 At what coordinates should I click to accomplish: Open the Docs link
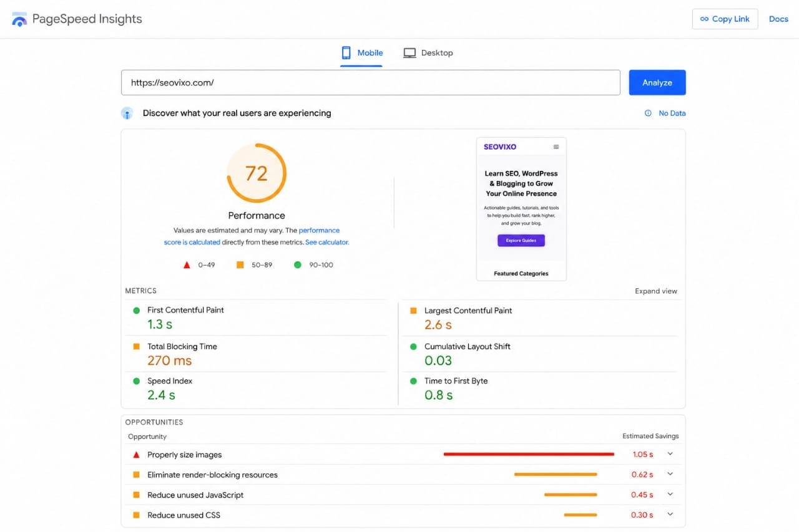pyautogui.click(x=778, y=19)
